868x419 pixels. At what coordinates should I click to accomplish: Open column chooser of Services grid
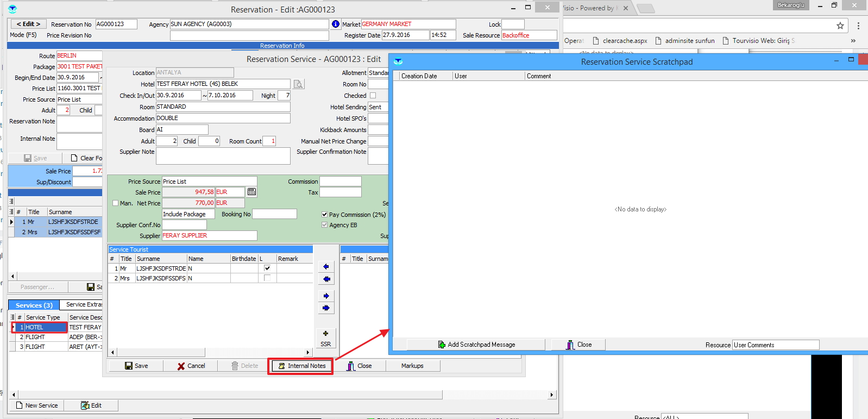pos(12,317)
